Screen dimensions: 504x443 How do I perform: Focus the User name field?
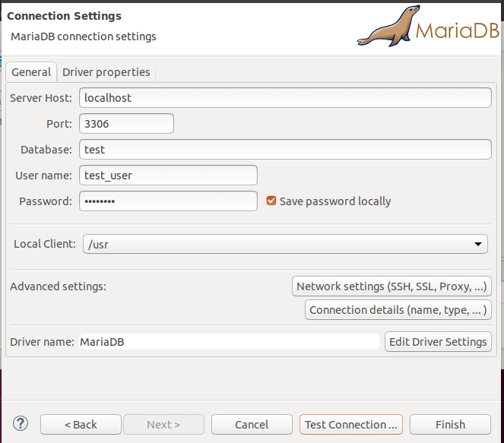click(x=168, y=175)
